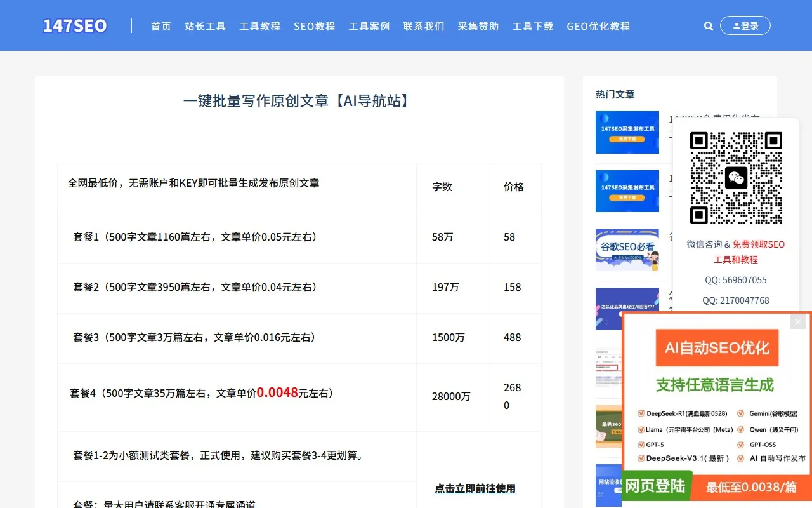Click the 147SEO logo

pyautogui.click(x=75, y=25)
